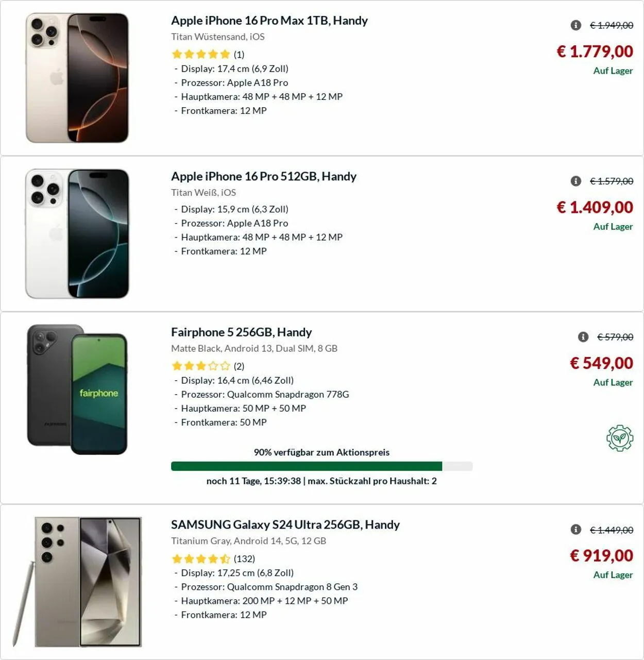Open Apple iPhone 16 Pro 512GB title
This screenshot has height=660, width=644.
(263, 176)
